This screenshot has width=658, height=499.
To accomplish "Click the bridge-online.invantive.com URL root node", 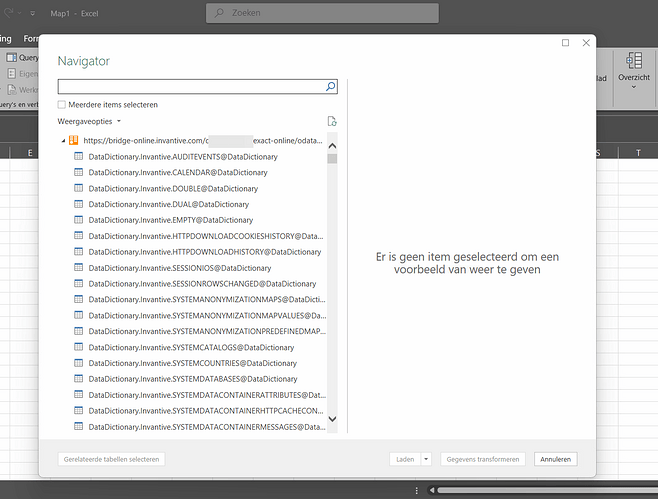I will 203,141.
